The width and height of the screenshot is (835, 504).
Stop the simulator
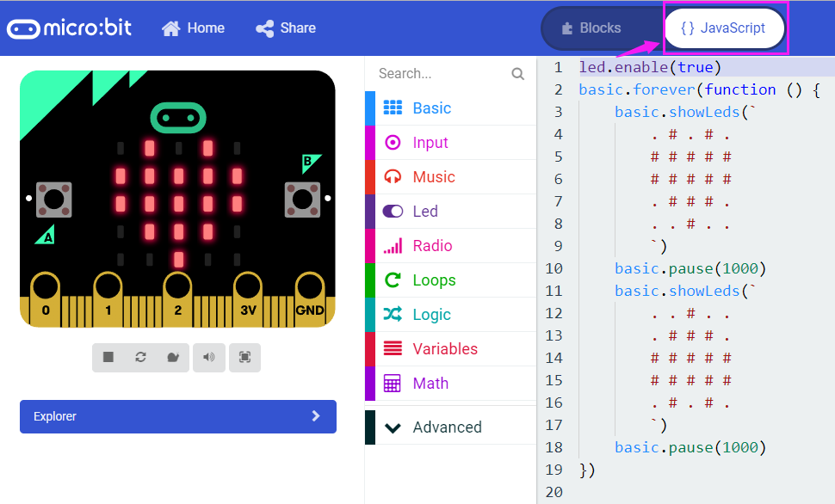point(108,357)
